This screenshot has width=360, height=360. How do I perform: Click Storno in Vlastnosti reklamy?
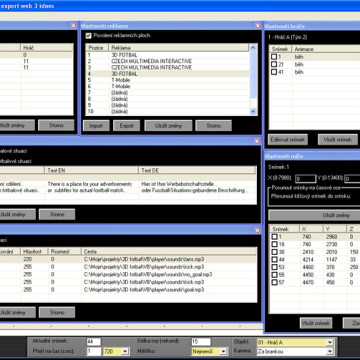point(213,126)
